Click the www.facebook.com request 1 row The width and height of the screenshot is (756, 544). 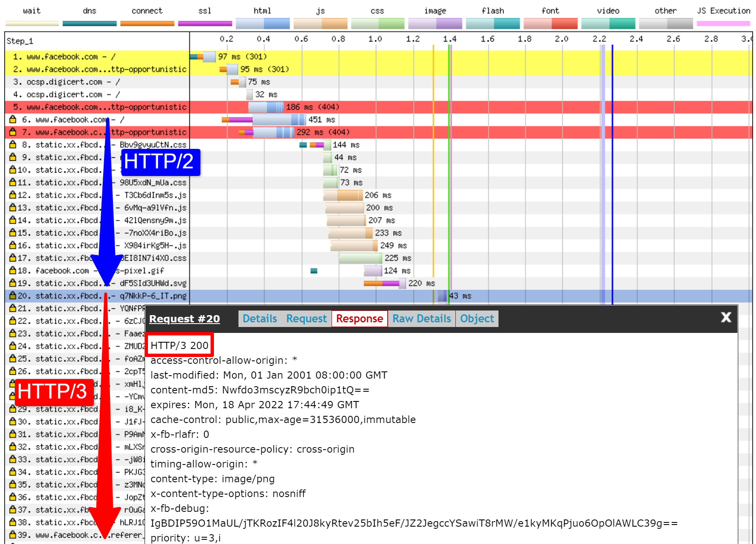[63, 57]
